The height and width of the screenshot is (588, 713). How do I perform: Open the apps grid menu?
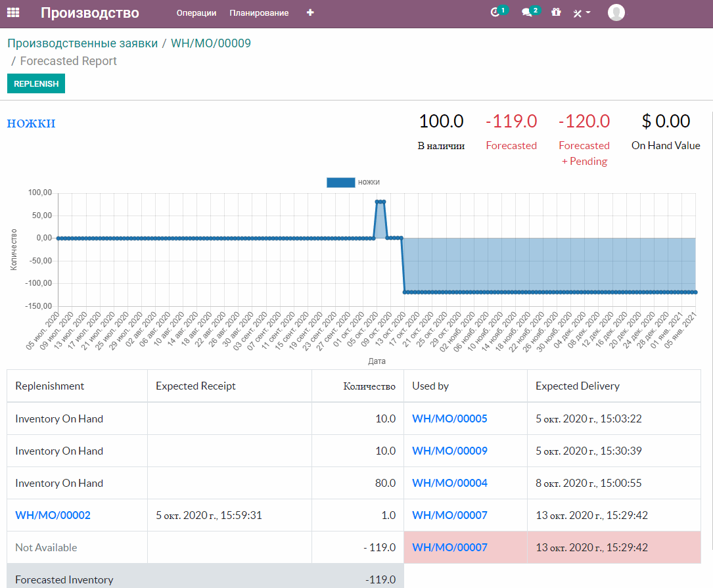13,12
